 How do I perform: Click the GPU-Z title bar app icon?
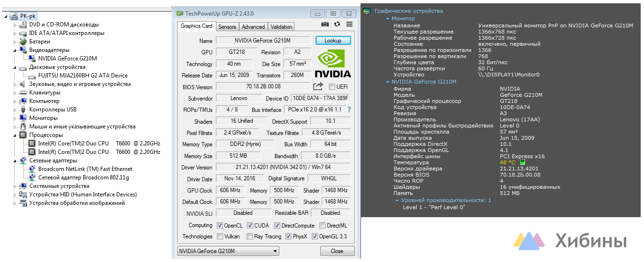click(x=180, y=13)
